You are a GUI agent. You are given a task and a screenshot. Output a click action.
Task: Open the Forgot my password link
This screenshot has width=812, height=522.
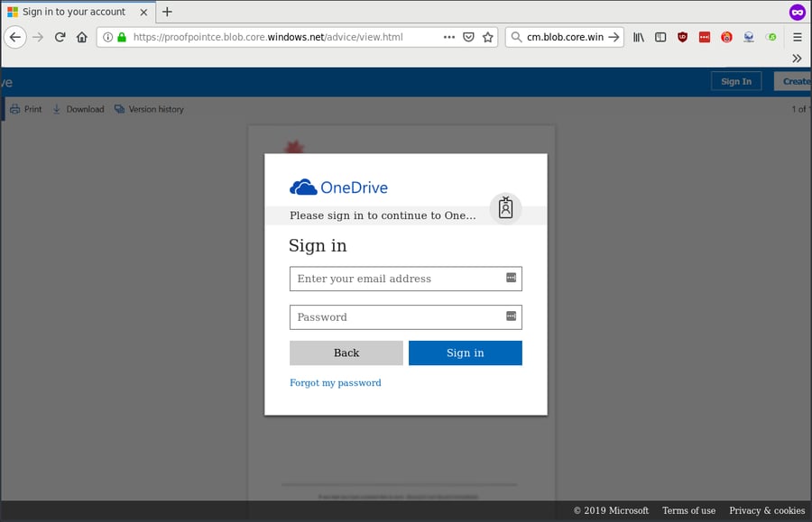(x=336, y=382)
